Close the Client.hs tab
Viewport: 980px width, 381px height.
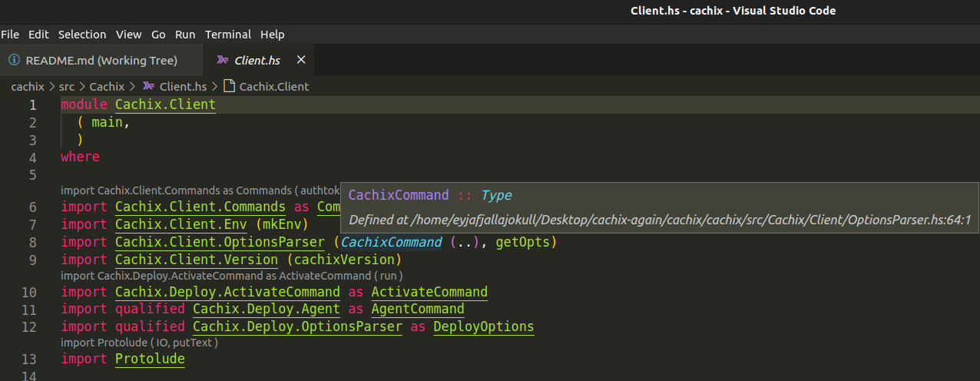(x=301, y=60)
